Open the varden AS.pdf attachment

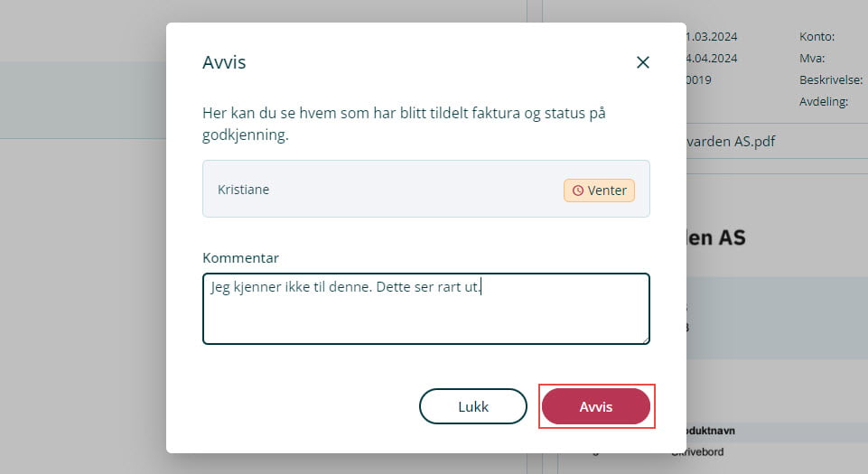(730, 142)
